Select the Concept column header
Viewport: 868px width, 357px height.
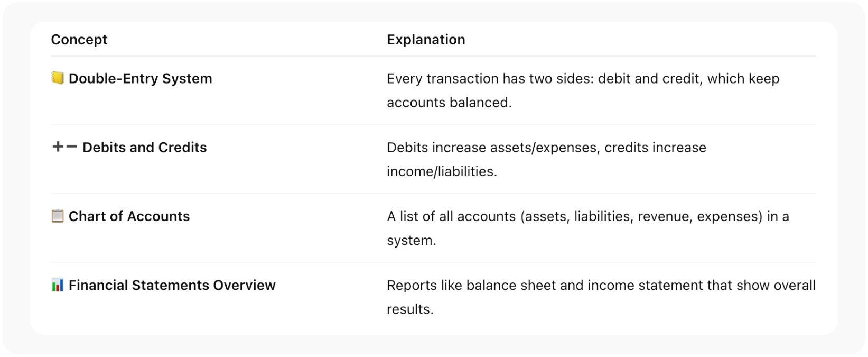79,40
